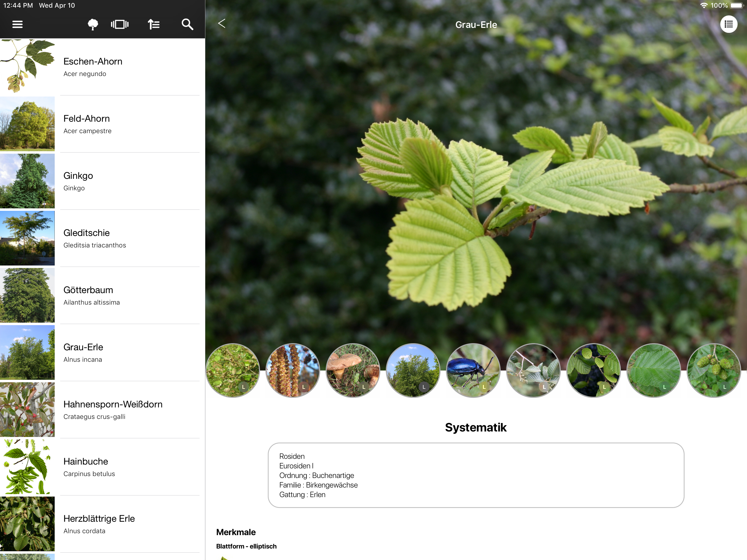Switch to carousel view icon
This screenshot has height=560, width=747.
pos(119,24)
